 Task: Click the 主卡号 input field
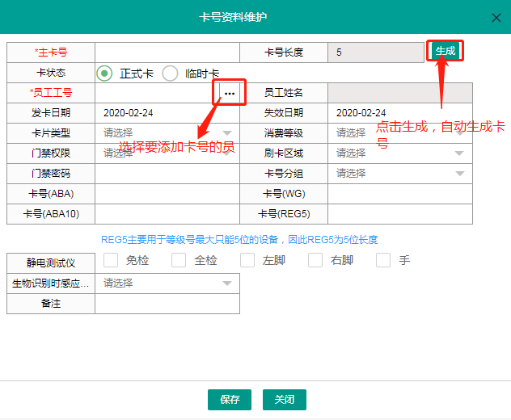(x=167, y=52)
